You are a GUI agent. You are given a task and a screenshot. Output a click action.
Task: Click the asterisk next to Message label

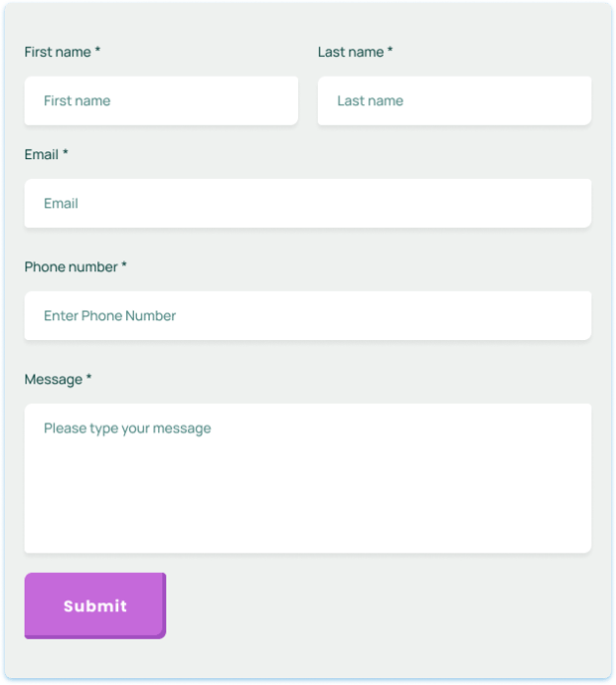tap(88, 379)
